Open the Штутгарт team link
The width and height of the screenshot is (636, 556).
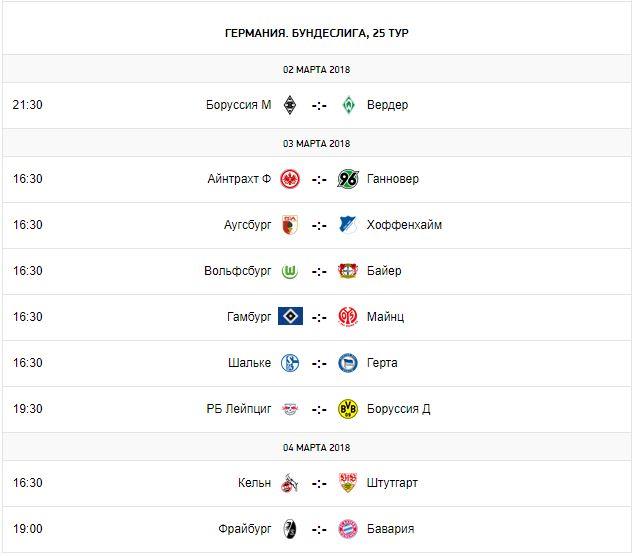tap(392, 483)
